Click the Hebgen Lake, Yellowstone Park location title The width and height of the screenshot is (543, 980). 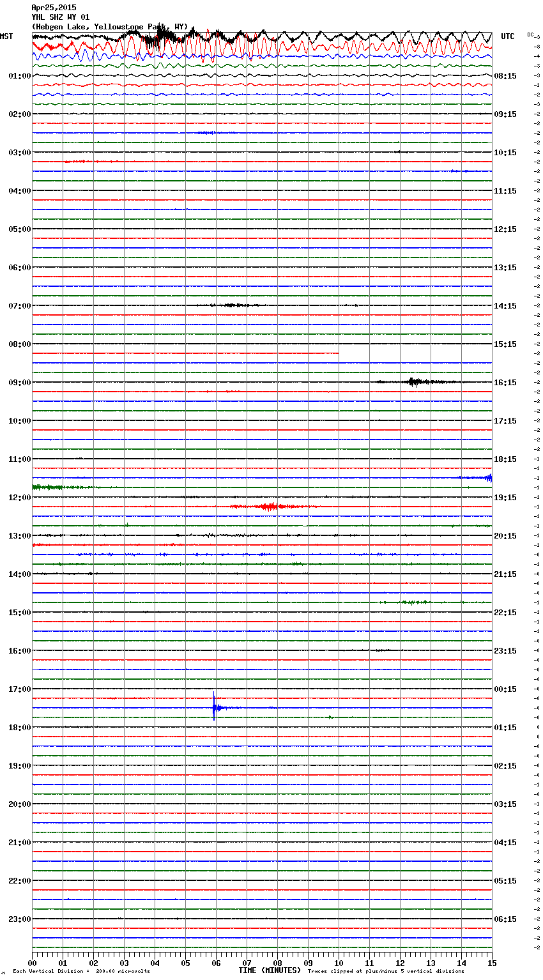coord(110,27)
